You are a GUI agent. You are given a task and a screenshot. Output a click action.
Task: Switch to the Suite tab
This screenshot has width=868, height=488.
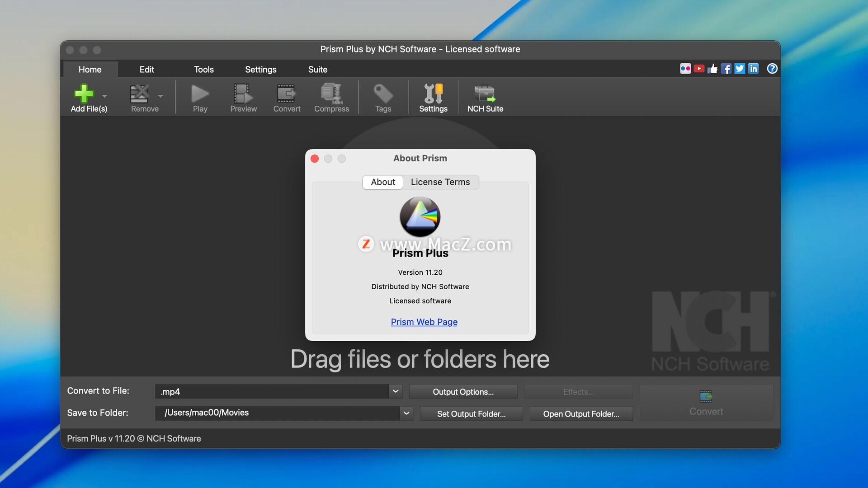pos(318,69)
